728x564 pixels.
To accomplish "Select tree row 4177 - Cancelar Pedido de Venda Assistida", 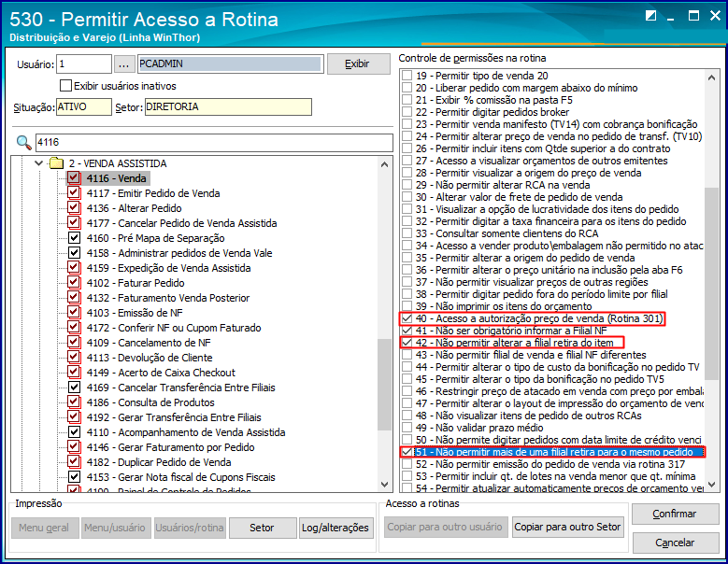I will pyautogui.click(x=181, y=223).
